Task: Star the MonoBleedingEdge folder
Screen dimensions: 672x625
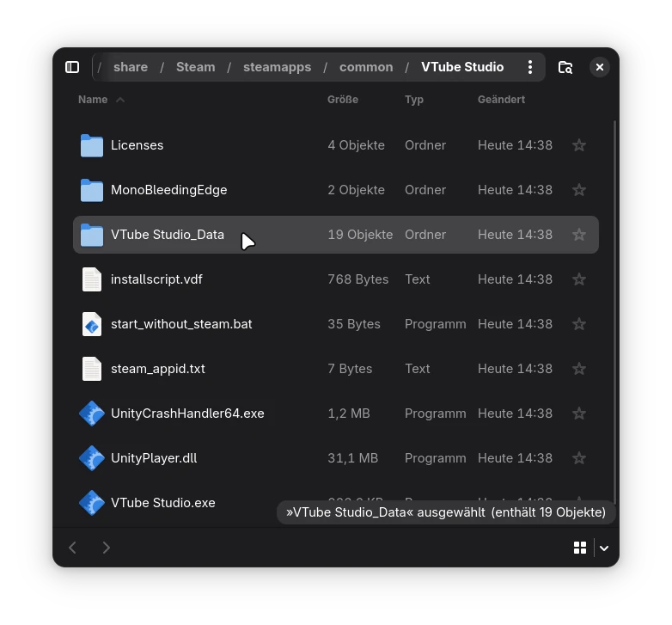Action: [x=579, y=190]
